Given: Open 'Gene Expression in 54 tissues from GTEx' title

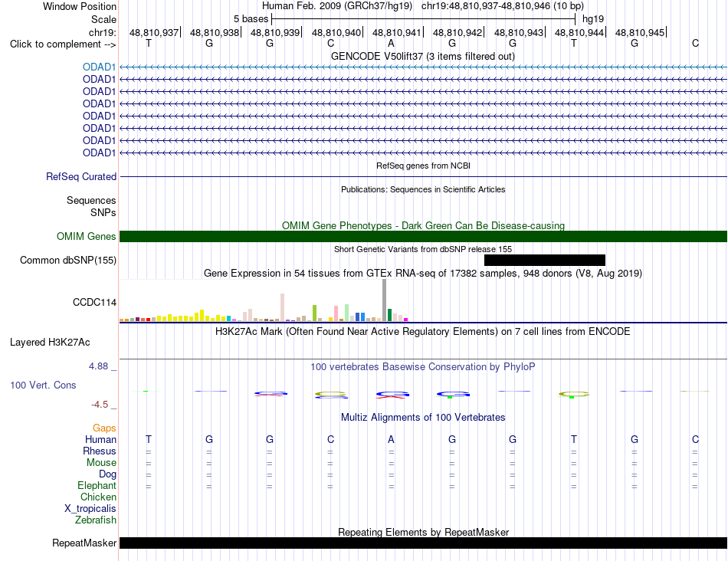Looking at the screenshot, I should pos(423,273).
